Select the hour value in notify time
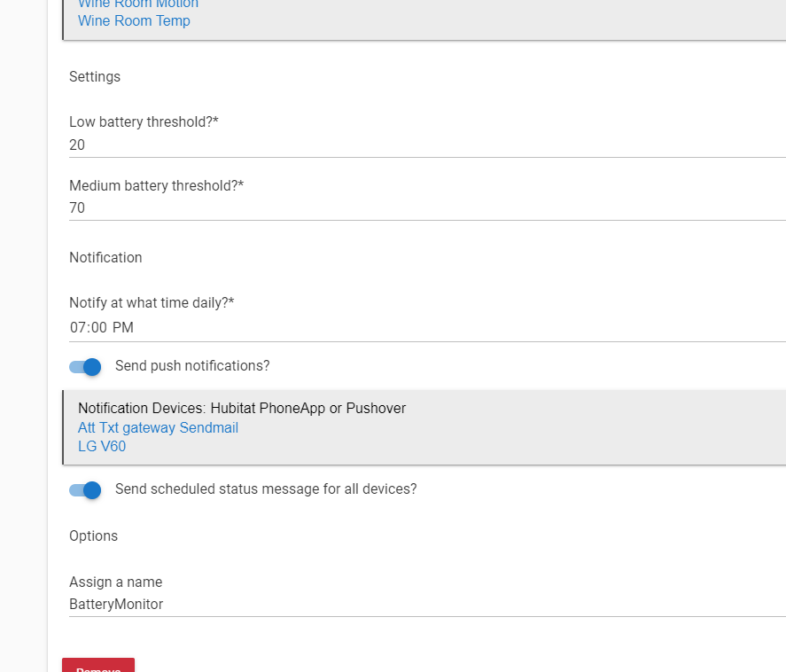 (x=79, y=328)
